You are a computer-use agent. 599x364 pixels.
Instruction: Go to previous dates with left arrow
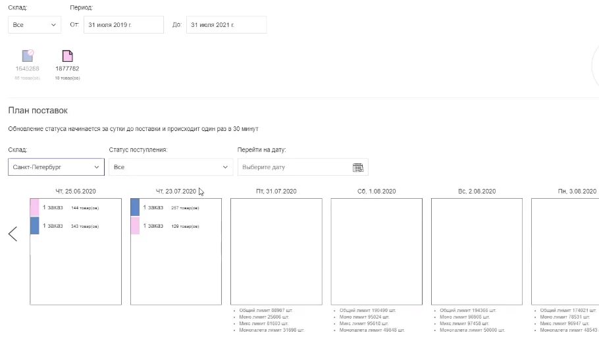point(13,234)
